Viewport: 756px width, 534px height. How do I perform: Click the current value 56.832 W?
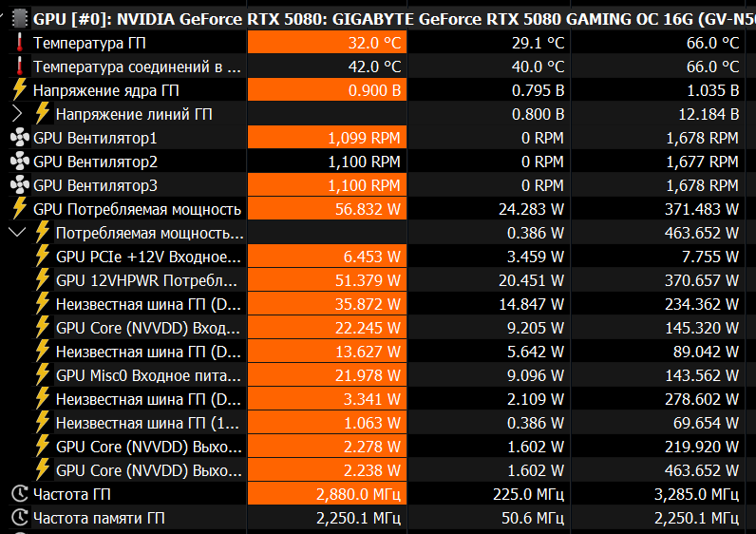(368, 209)
